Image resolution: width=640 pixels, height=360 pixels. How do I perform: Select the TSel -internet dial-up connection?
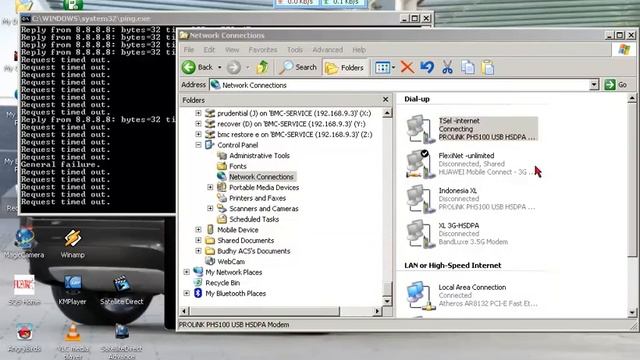tap(471, 129)
